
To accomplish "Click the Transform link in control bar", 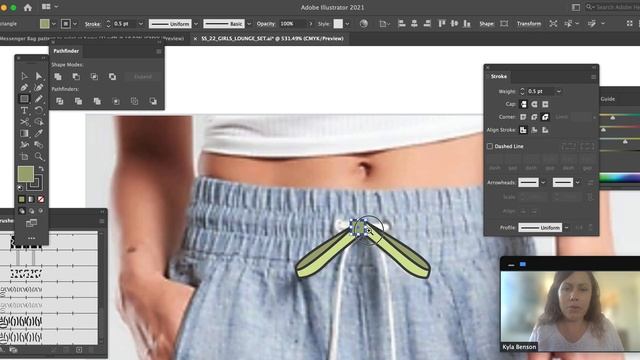I will click(529, 24).
